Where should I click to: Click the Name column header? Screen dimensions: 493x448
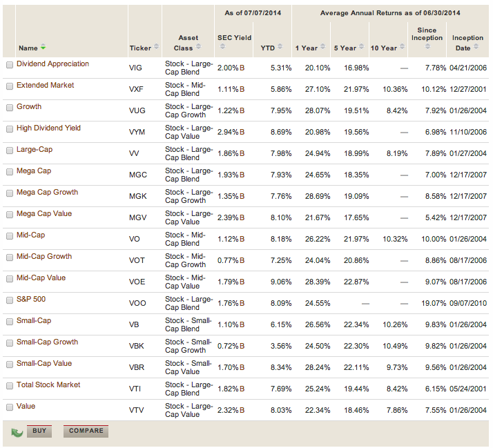click(28, 48)
